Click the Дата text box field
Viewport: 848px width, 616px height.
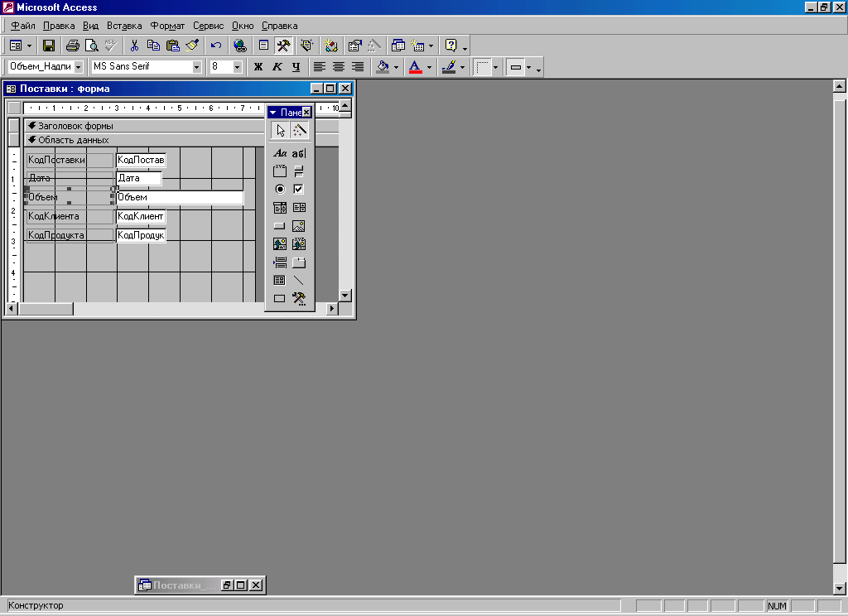138,178
